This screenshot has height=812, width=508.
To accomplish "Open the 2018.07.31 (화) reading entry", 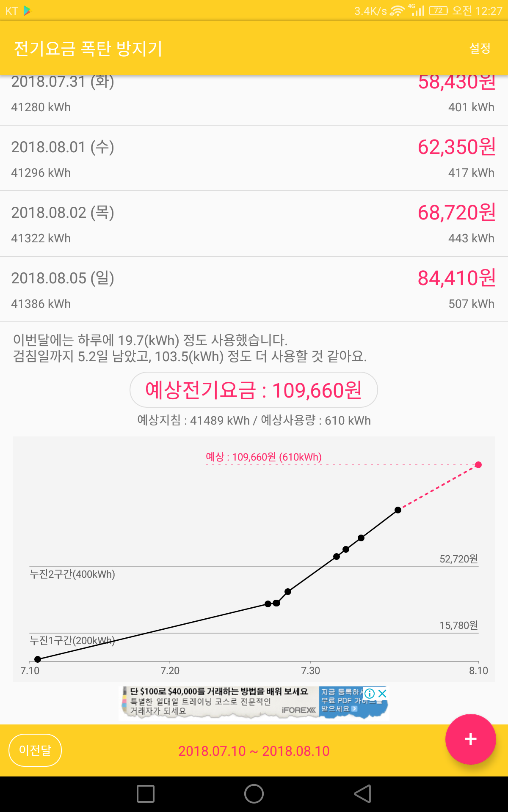I will pyautogui.click(x=254, y=100).
